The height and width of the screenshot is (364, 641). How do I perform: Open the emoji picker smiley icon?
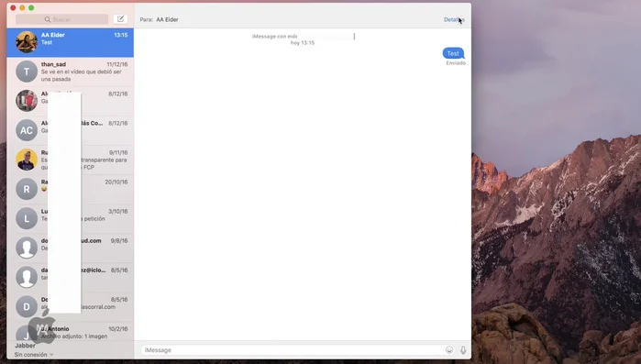[x=449, y=350]
